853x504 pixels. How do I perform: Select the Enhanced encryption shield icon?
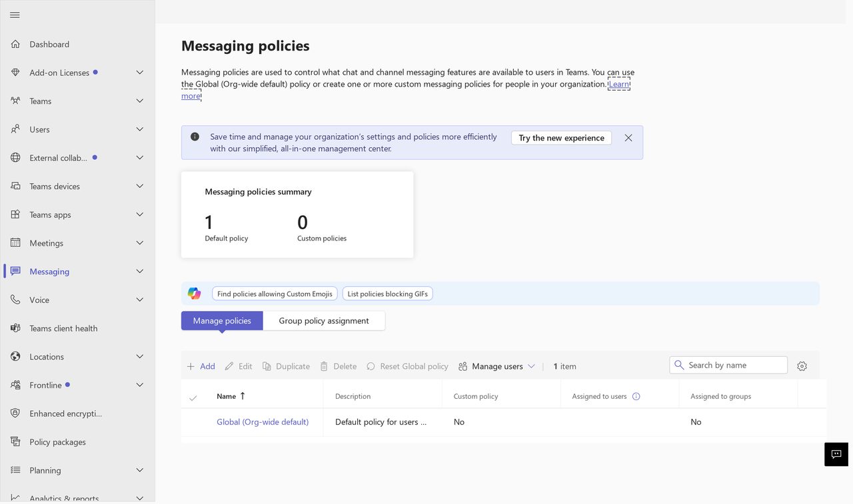click(15, 413)
